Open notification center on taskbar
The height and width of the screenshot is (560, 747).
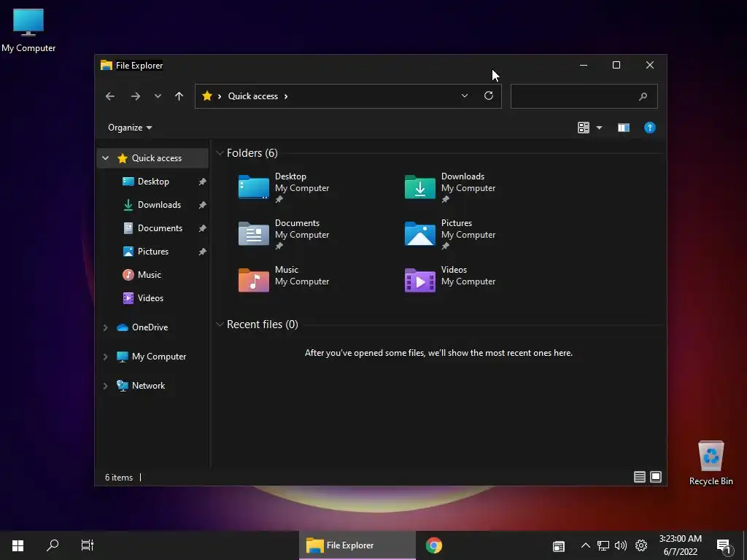tap(724, 547)
